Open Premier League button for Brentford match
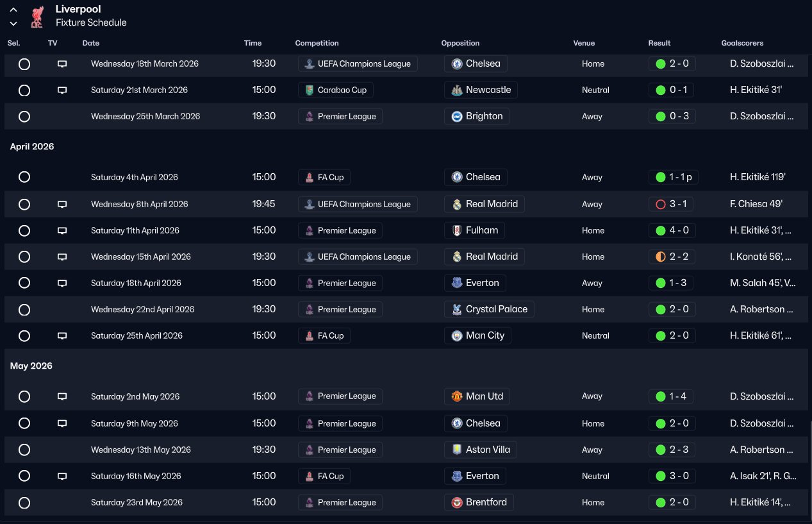 (x=340, y=502)
